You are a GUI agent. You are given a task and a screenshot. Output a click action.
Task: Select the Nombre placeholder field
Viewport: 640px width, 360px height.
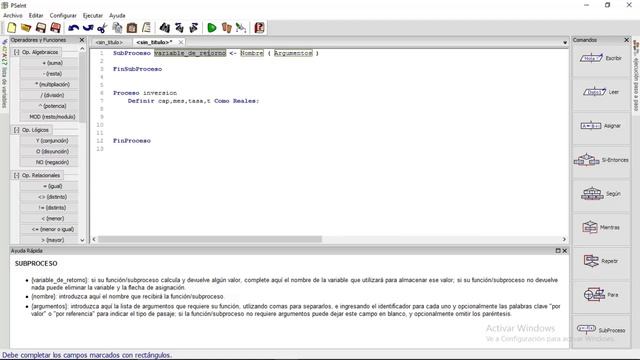(252, 53)
